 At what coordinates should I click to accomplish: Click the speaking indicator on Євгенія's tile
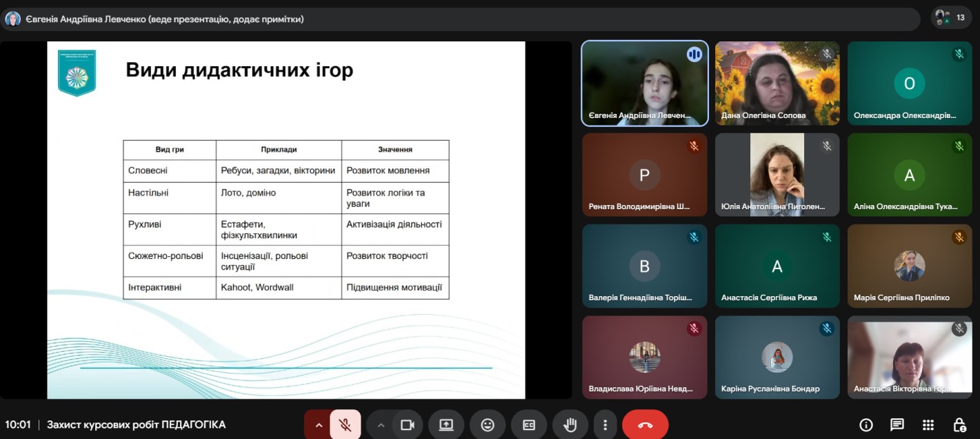694,54
